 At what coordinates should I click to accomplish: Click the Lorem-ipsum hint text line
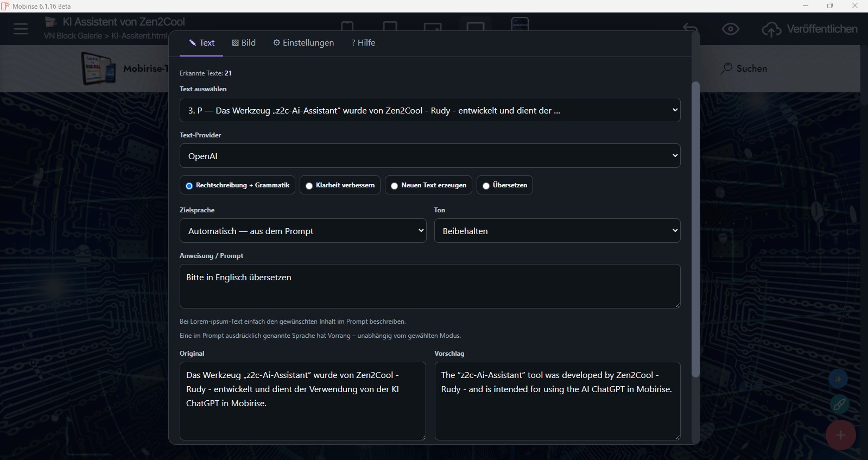click(293, 322)
